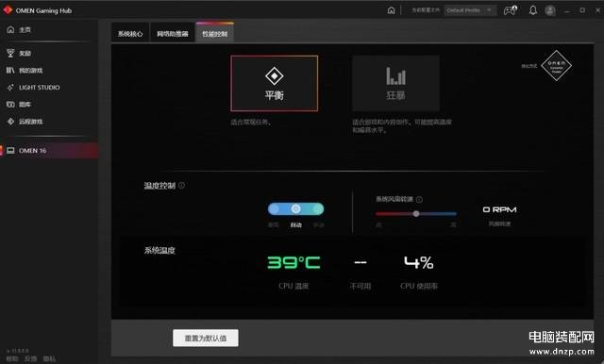Viewport: 604px width, 364px height.
Task: Minimize the OMEN Gaming Hub window
Action: [x=567, y=10]
